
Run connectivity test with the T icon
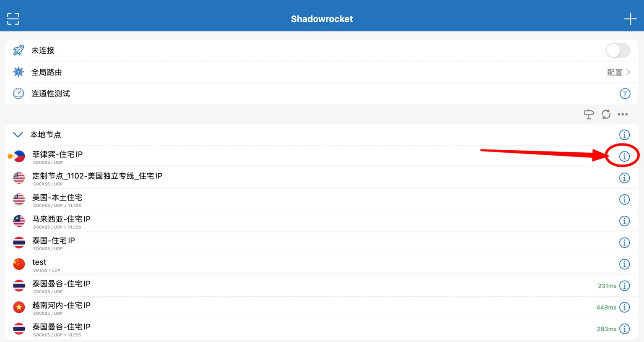point(625,94)
